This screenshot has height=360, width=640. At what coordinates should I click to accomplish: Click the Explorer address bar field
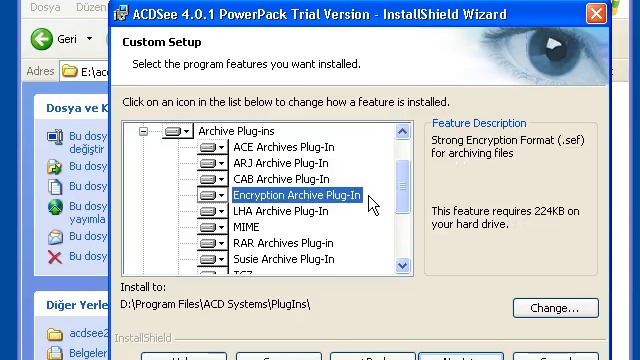(x=84, y=71)
